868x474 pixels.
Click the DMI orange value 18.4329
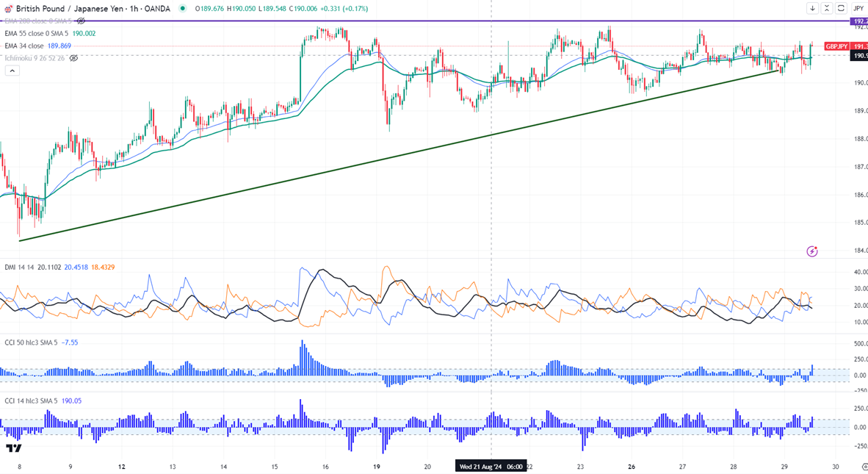103,267
